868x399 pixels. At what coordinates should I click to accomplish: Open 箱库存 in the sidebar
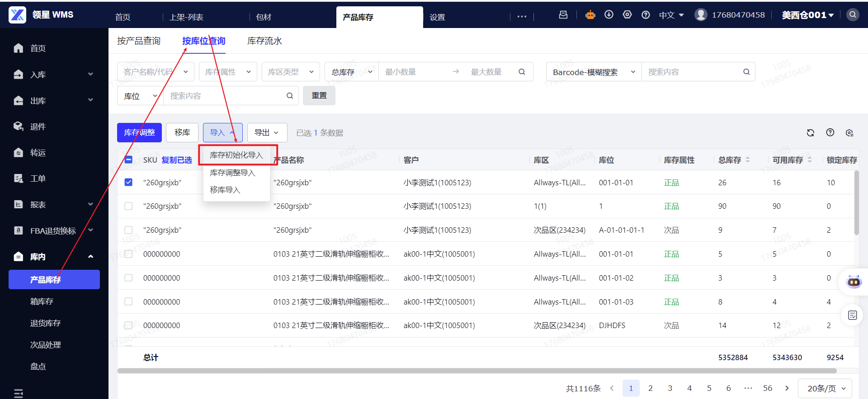point(42,301)
